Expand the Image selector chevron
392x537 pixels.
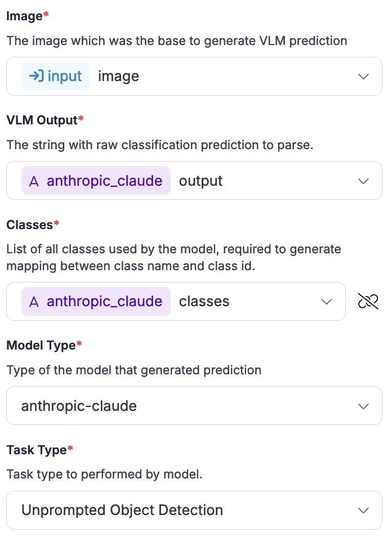click(364, 77)
